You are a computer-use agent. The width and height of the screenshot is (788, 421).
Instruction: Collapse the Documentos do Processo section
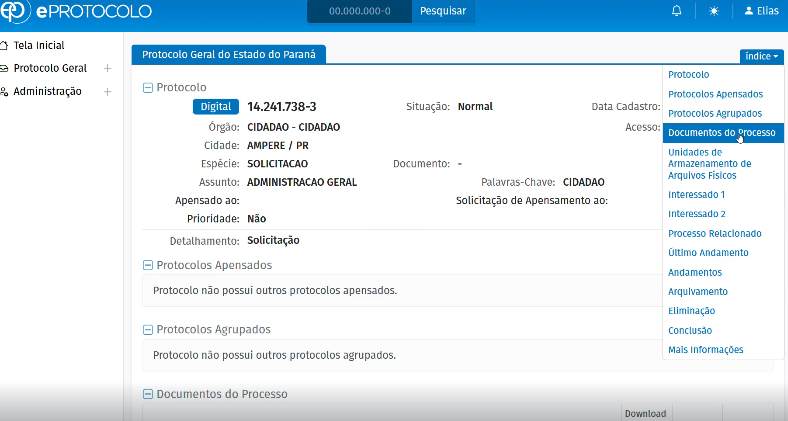point(148,394)
